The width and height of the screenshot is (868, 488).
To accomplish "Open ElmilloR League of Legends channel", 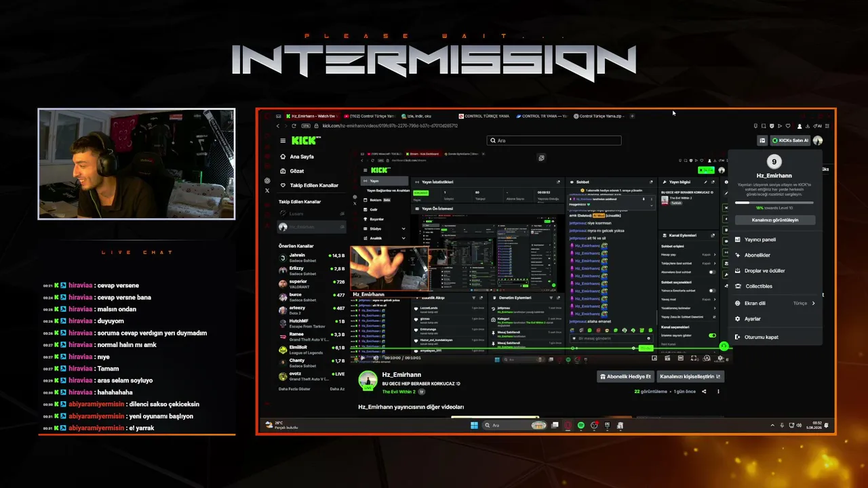I will (x=312, y=350).
